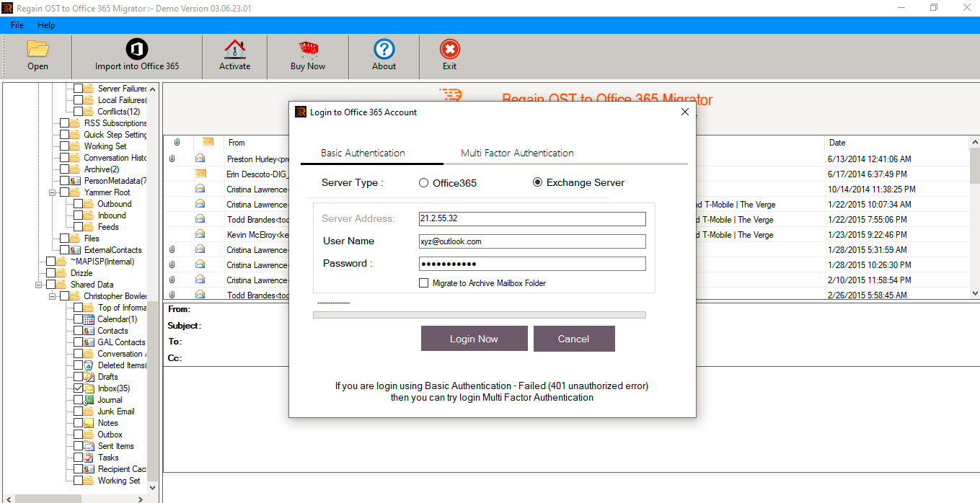The height and width of the screenshot is (503, 980).
Task: Collapse the Christopher Bowler tree node
Action: click(x=53, y=296)
